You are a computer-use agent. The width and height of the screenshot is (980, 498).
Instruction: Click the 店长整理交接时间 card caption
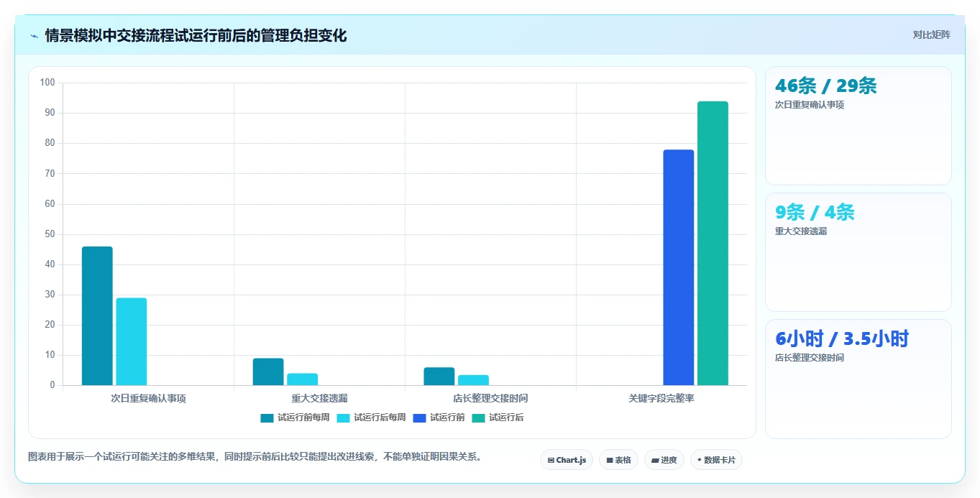[x=810, y=358]
